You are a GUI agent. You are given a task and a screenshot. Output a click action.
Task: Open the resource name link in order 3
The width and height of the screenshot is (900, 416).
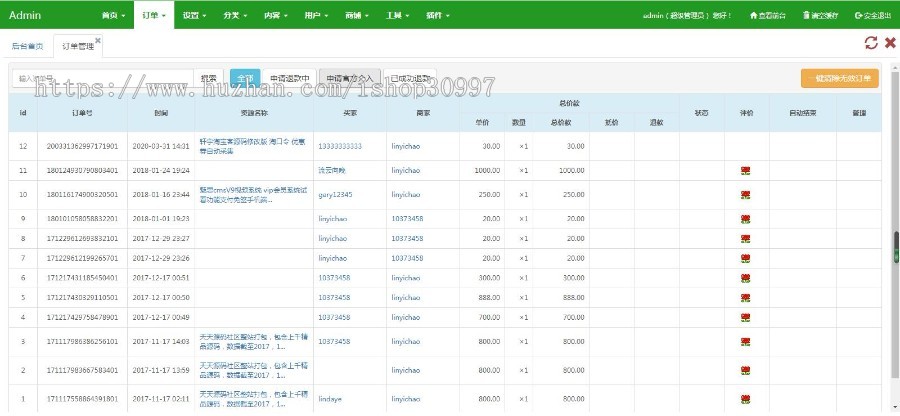coord(253,342)
